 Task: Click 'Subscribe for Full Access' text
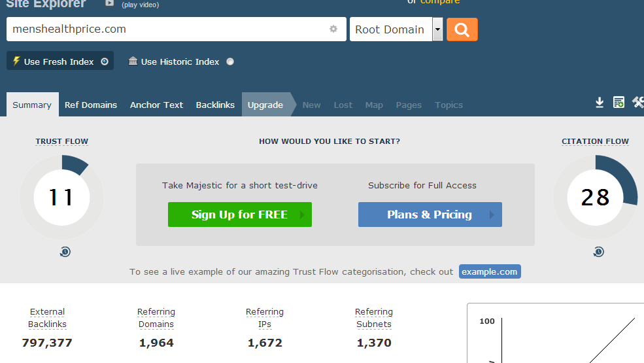pos(422,185)
